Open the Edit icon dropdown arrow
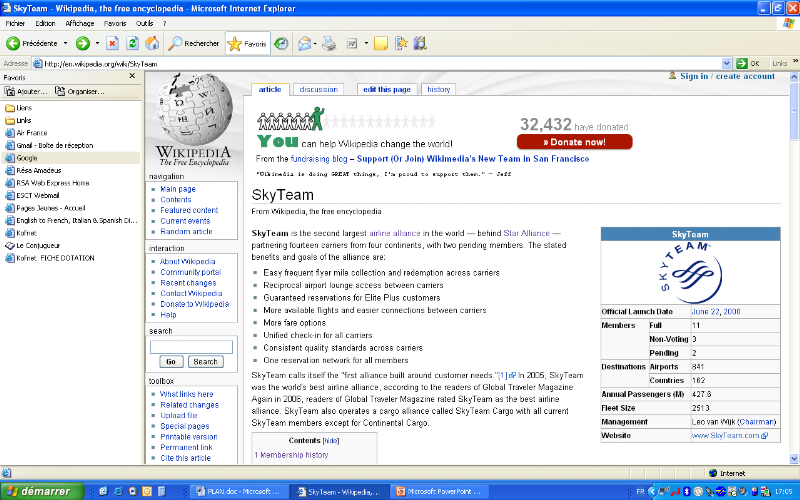Image resolution: width=800 pixels, height=500 pixels. pyautogui.click(x=366, y=43)
